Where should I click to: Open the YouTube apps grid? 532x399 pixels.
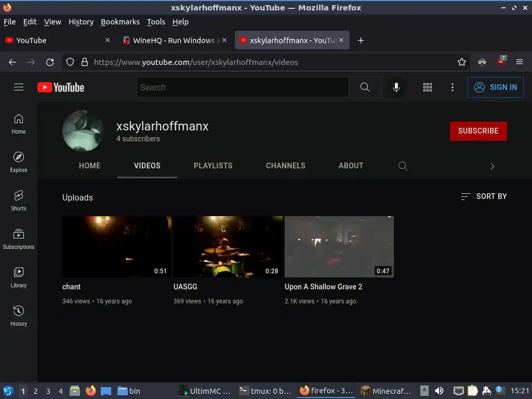click(428, 87)
